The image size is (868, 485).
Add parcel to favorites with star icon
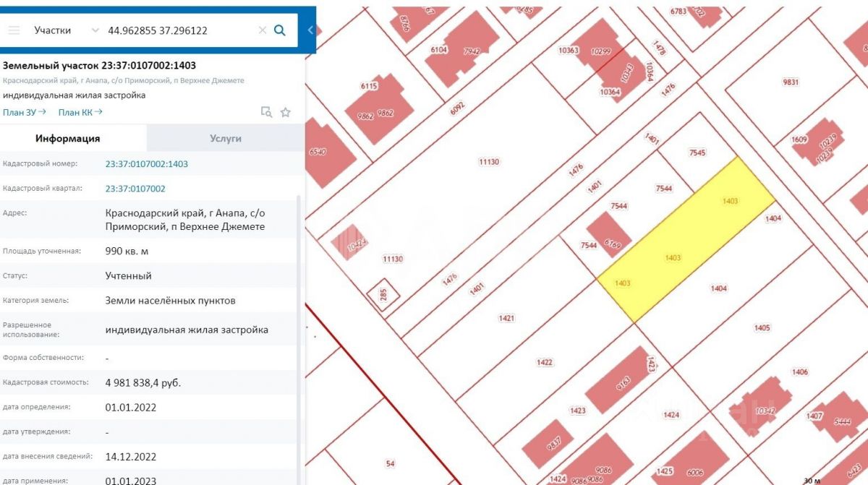point(286,112)
